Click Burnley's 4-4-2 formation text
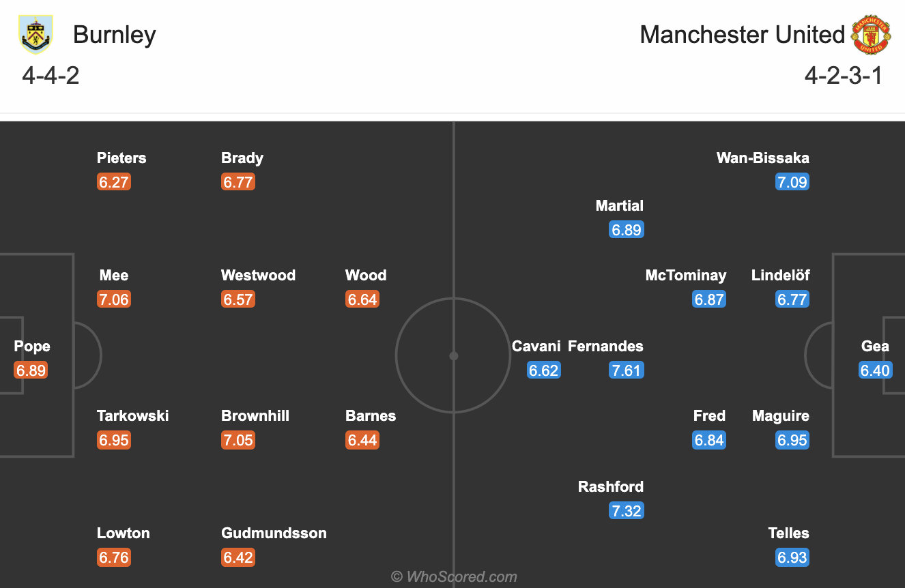This screenshot has height=588, width=905. pyautogui.click(x=51, y=76)
